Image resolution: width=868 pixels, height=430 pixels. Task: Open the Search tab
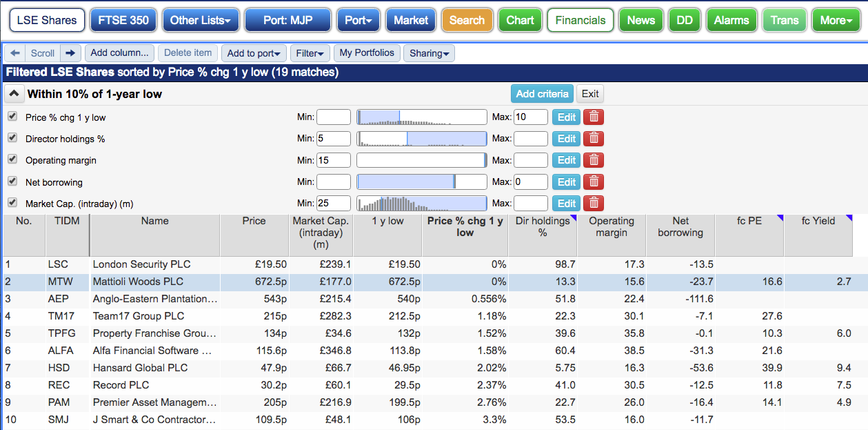467,20
